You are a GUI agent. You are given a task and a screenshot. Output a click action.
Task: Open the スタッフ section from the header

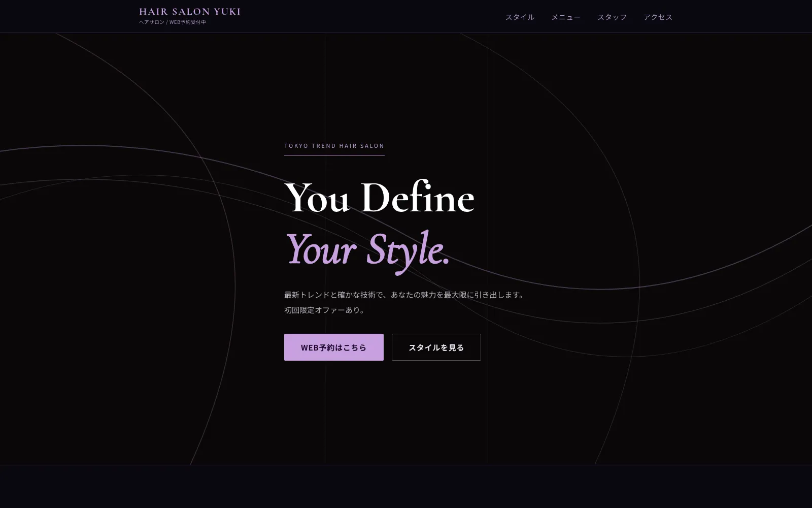click(612, 17)
